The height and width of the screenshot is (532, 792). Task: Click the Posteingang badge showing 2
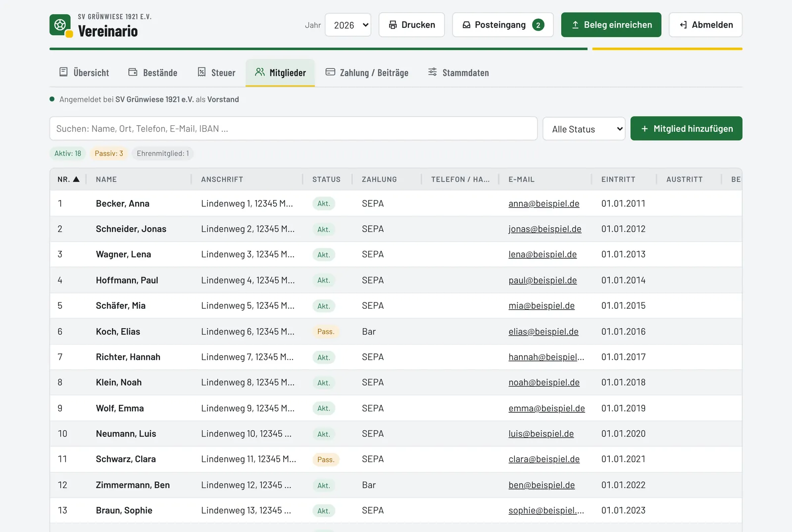tap(538, 25)
